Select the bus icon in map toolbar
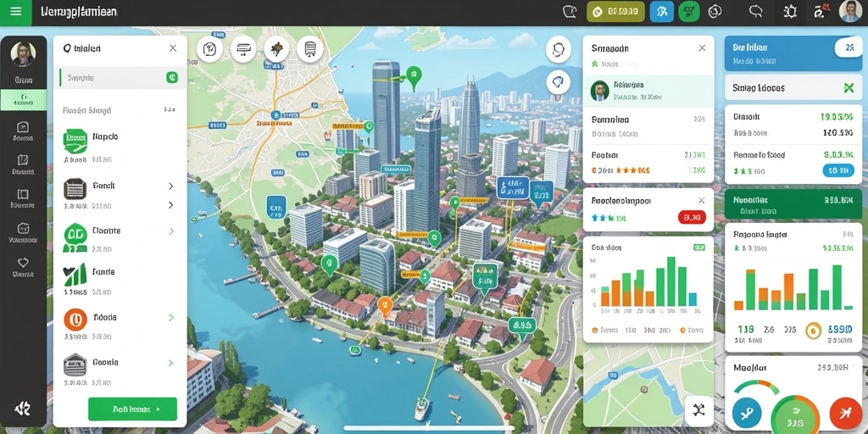 [309, 49]
